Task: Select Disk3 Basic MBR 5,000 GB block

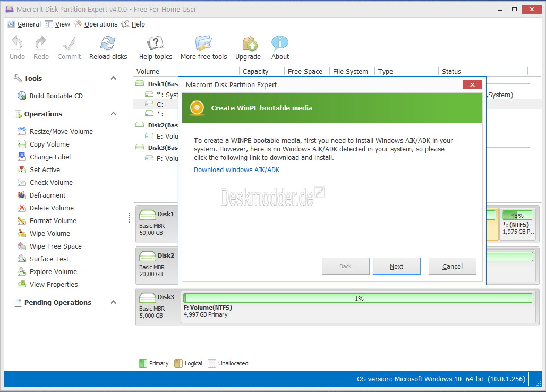Action: (x=157, y=306)
